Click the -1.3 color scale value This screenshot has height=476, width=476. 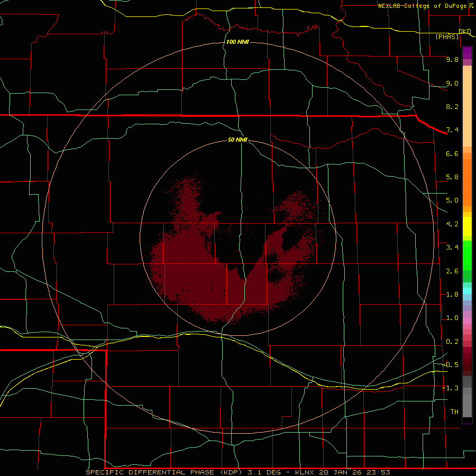point(450,388)
